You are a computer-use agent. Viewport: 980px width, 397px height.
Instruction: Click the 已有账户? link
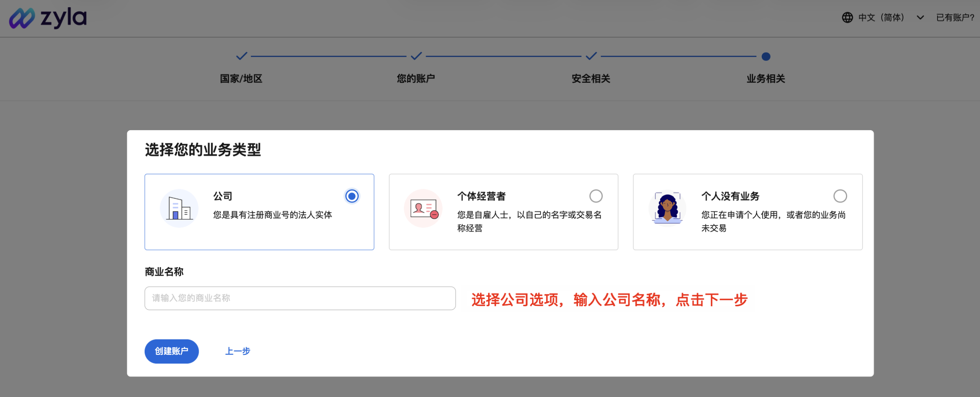[955, 17]
